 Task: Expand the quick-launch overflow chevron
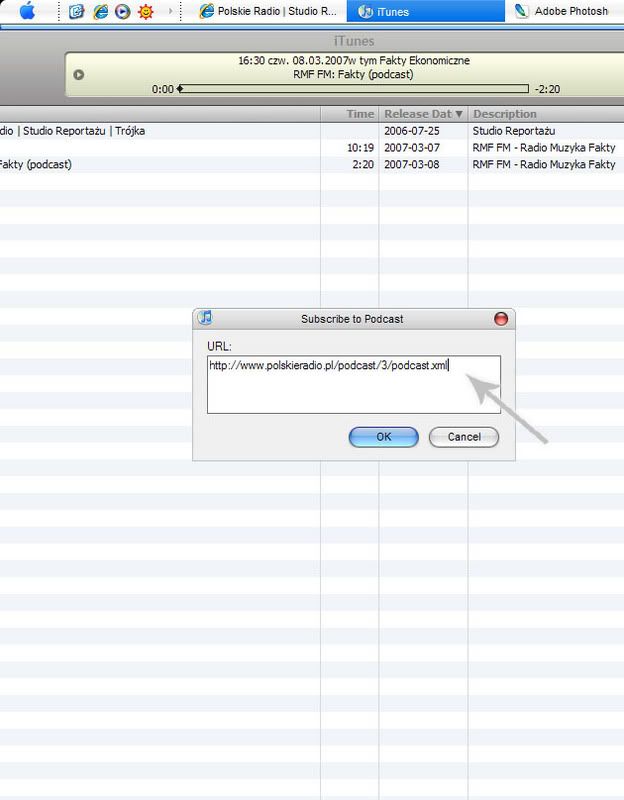click(170, 11)
